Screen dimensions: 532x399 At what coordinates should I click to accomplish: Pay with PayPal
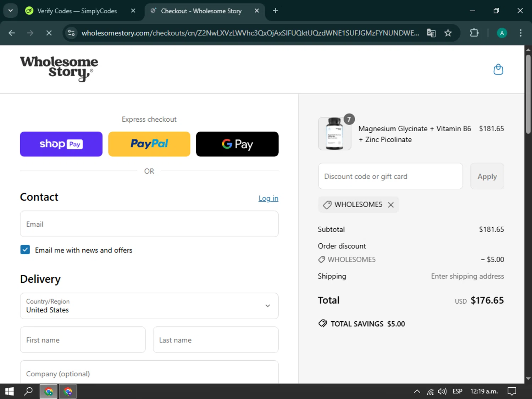coord(149,144)
